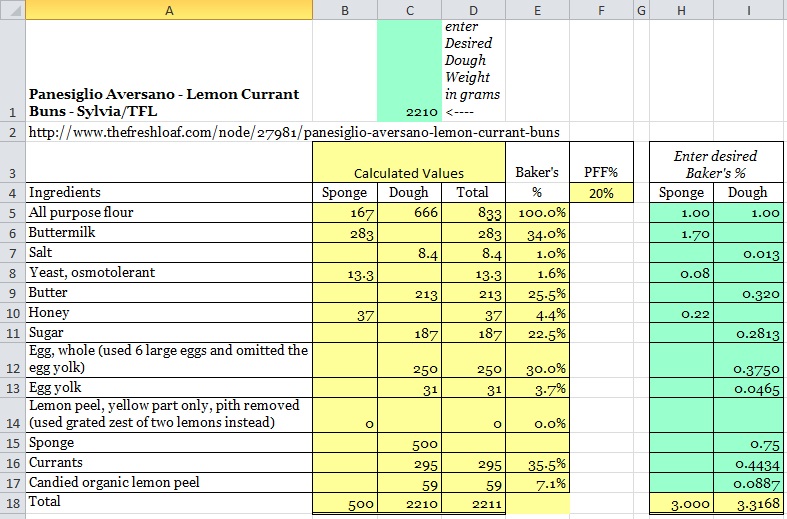The image size is (787, 519).
Task: Click the Yeast sponge baker's % cell 0.08
Action: click(x=682, y=274)
